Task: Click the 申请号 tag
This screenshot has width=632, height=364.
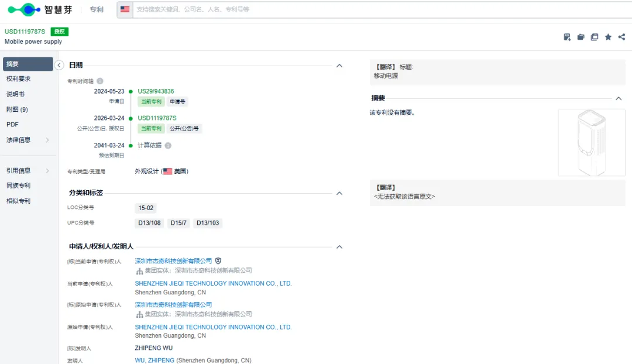Action: [x=177, y=102]
